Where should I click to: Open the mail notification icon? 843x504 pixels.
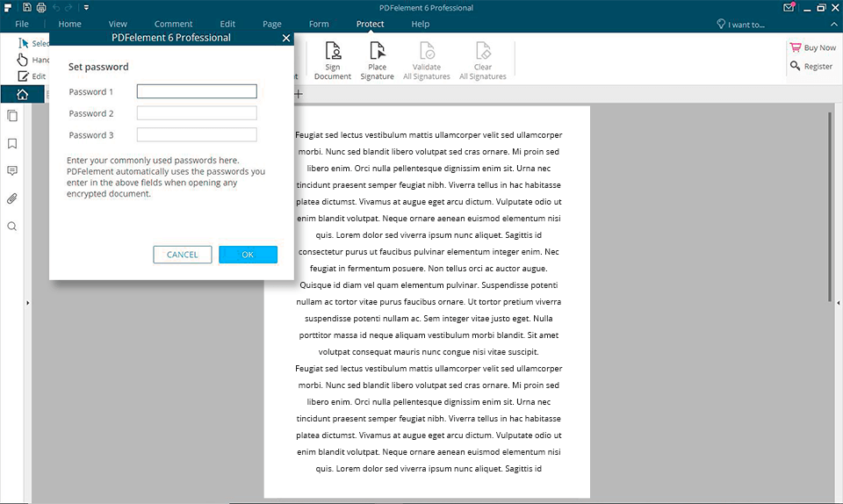pyautogui.click(x=789, y=8)
